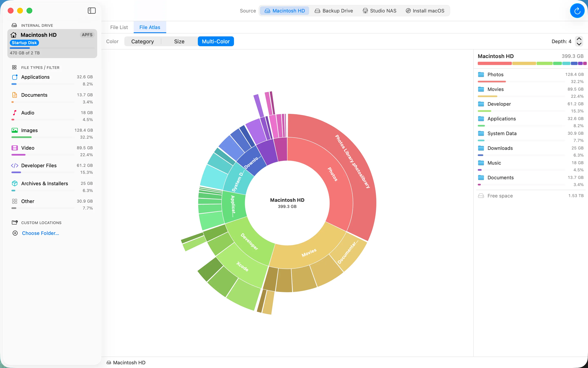Screen dimensions: 588x368
Task: Open the System Data row in the right list
Action: pyautogui.click(x=531, y=137)
